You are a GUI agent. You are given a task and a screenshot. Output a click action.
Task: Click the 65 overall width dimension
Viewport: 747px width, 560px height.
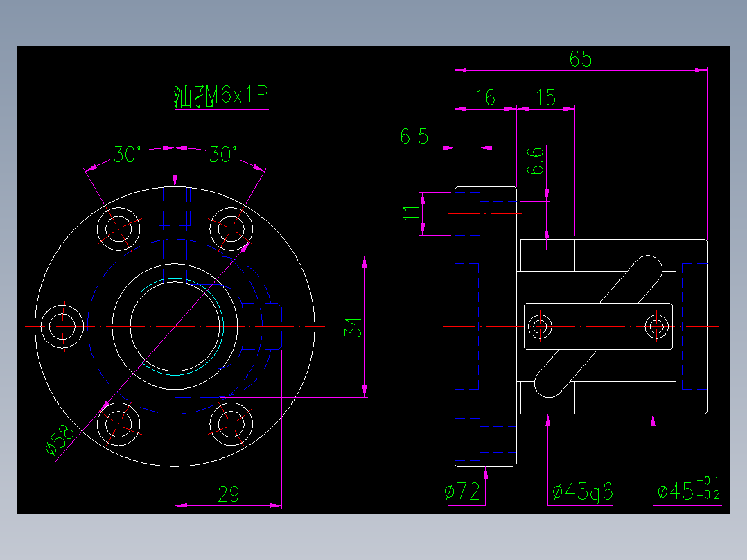(x=582, y=58)
